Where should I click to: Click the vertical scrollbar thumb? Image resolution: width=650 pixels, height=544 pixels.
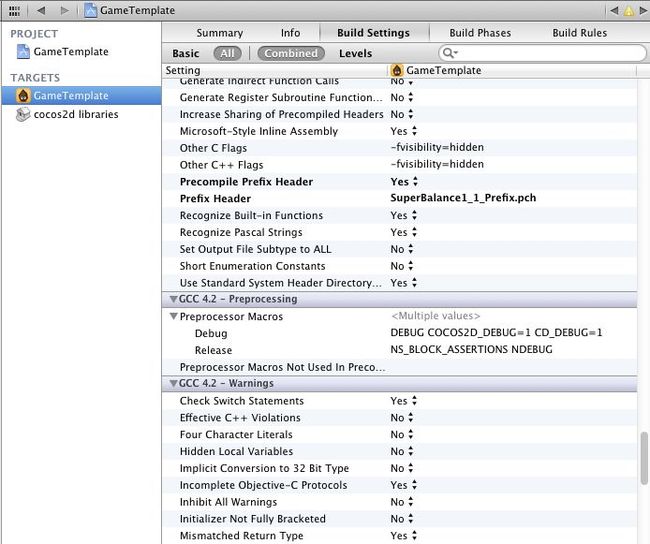click(x=644, y=458)
